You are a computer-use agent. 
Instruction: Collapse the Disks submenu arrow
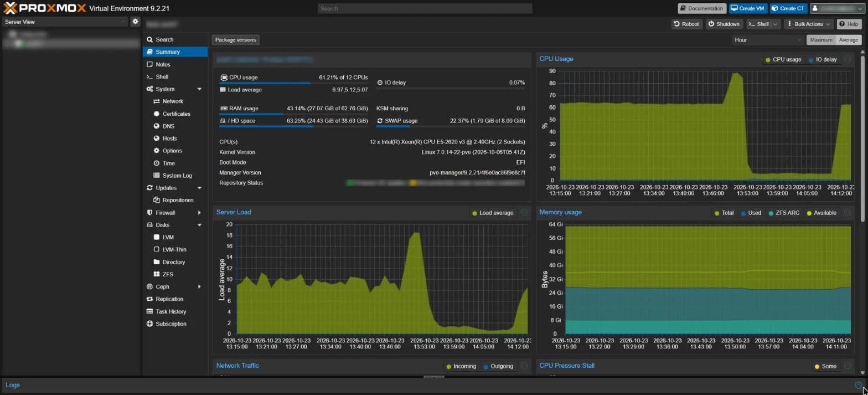199,225
